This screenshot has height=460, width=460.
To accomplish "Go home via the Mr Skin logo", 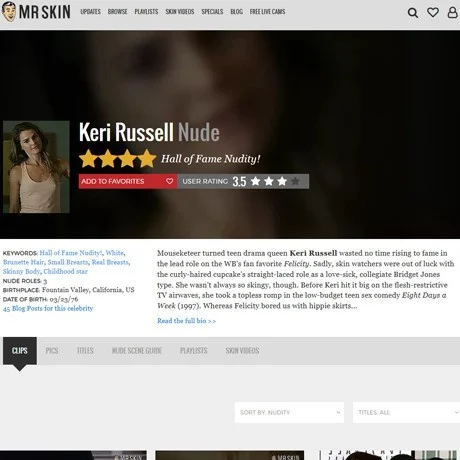I will 36,12.
